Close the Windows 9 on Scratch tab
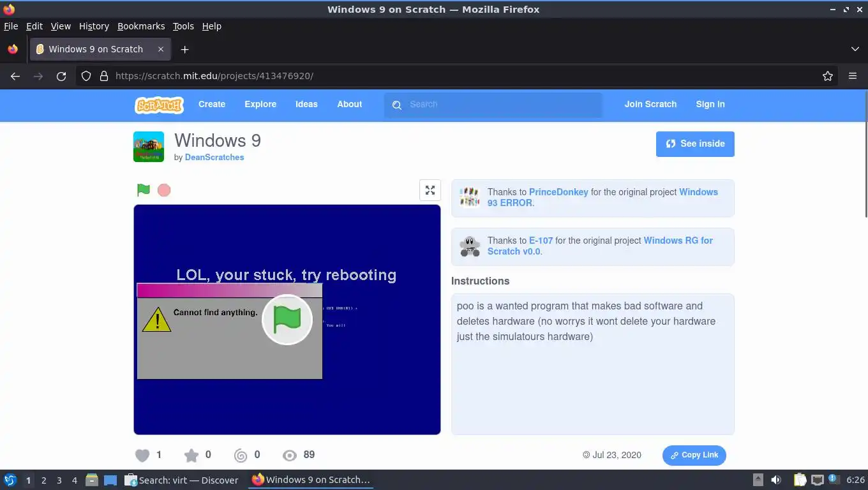The width and height of the screenshot is (868, 490). [161, 49]
